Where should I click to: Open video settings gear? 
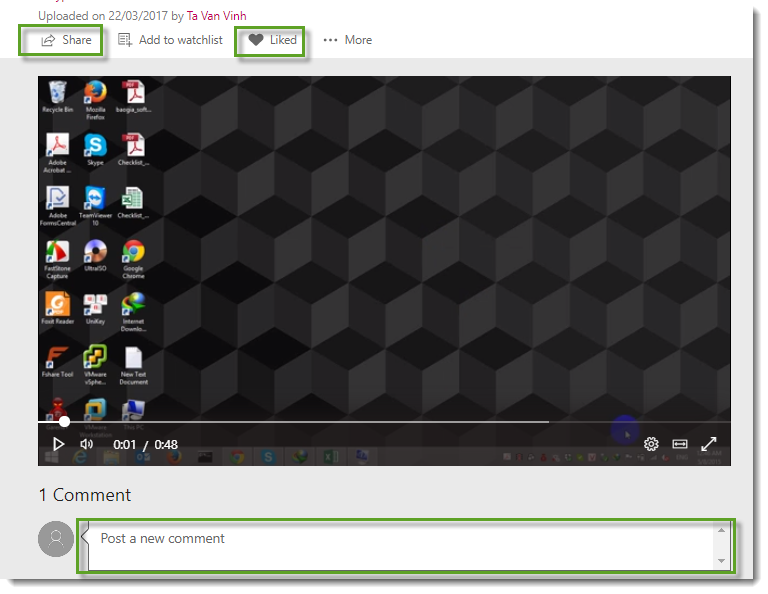[651, 444]
